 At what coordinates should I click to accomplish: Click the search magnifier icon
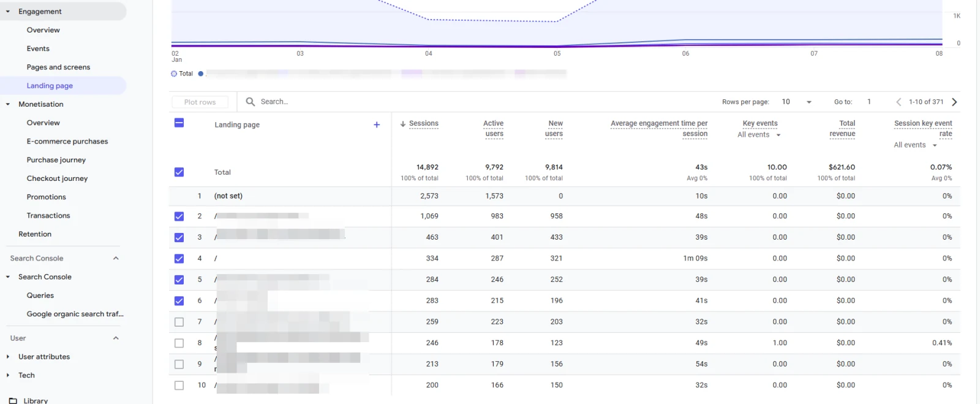[250, 102]
